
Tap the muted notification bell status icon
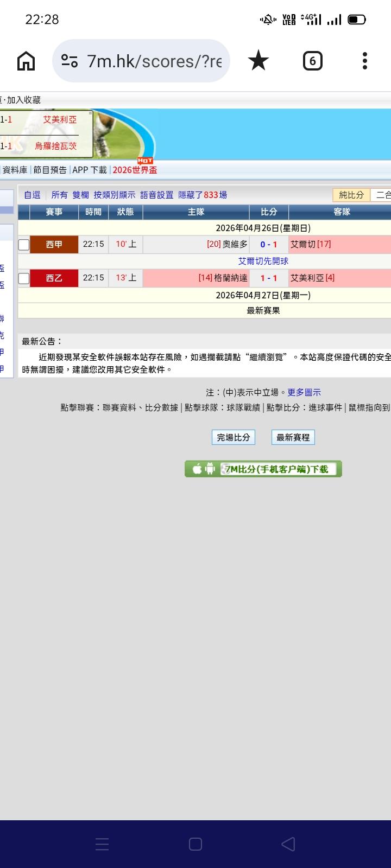click(x=268, y=20)
